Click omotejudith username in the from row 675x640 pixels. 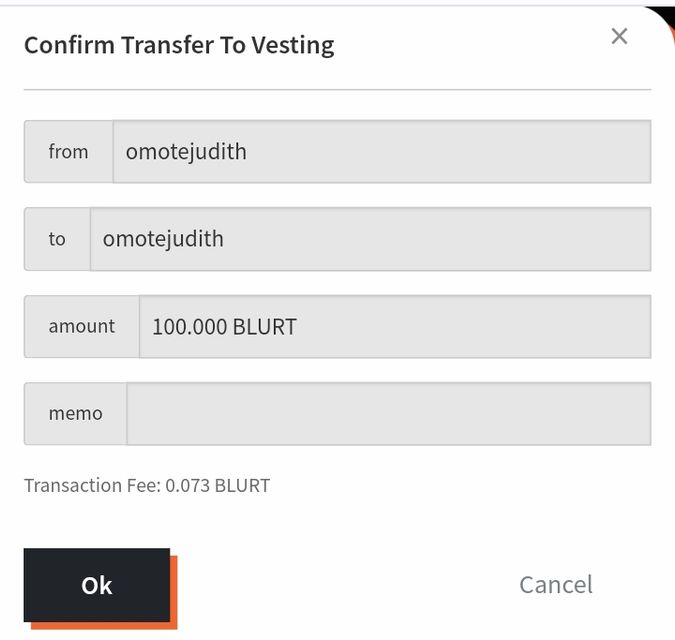[x=186, y=152]
